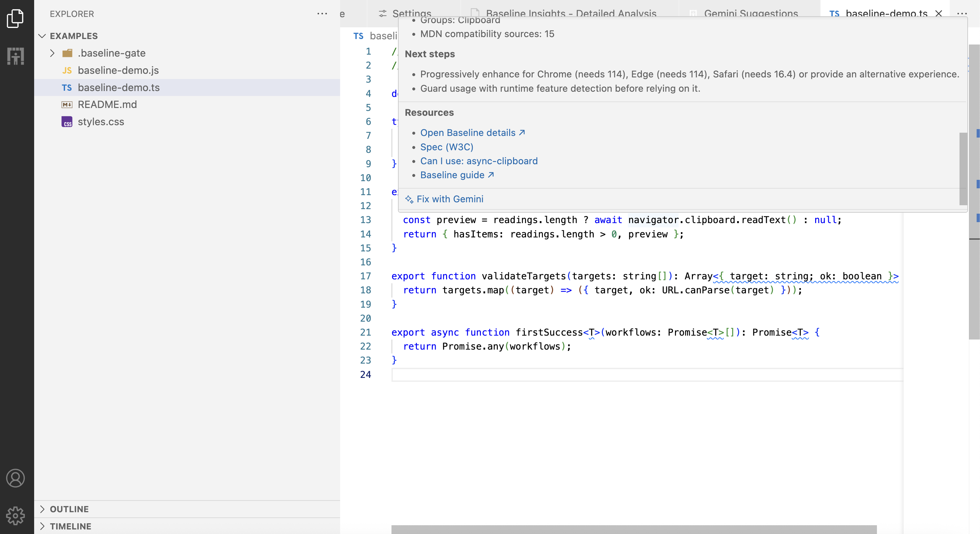Image resolution: width=980 pixels, height=534 pixels.
Task: Expand the .baseline-gate folder
Action: pos(52,53)
